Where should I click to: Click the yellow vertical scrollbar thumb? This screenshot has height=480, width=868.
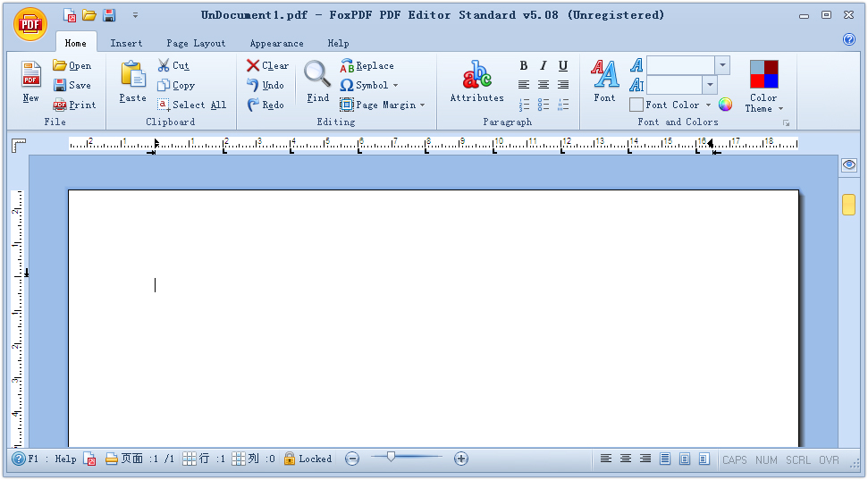[848, 205]
